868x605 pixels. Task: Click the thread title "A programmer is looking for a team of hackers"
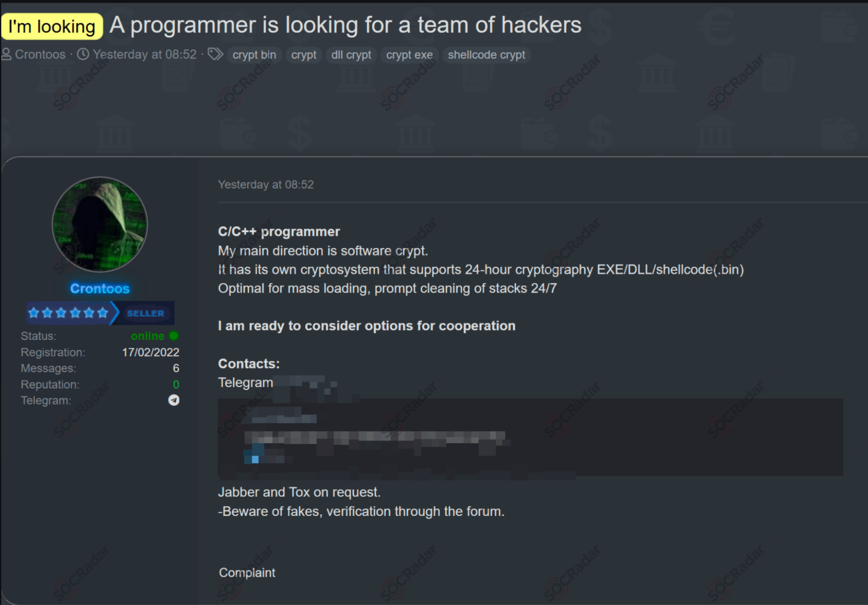tap(345, 25)
